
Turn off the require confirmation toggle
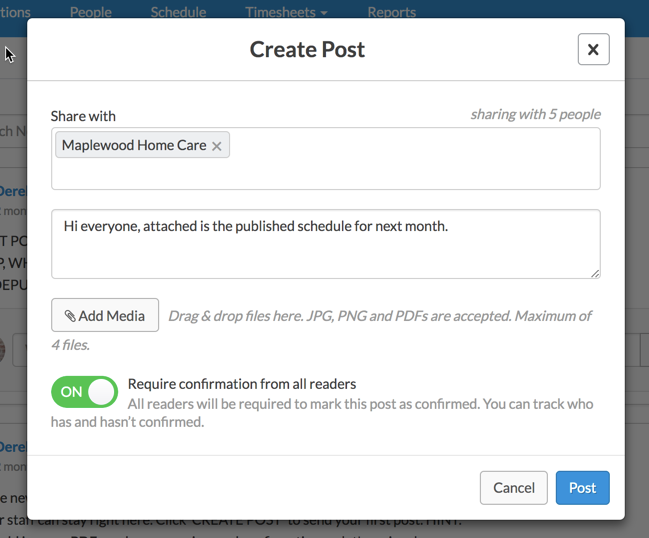[84, 392]
